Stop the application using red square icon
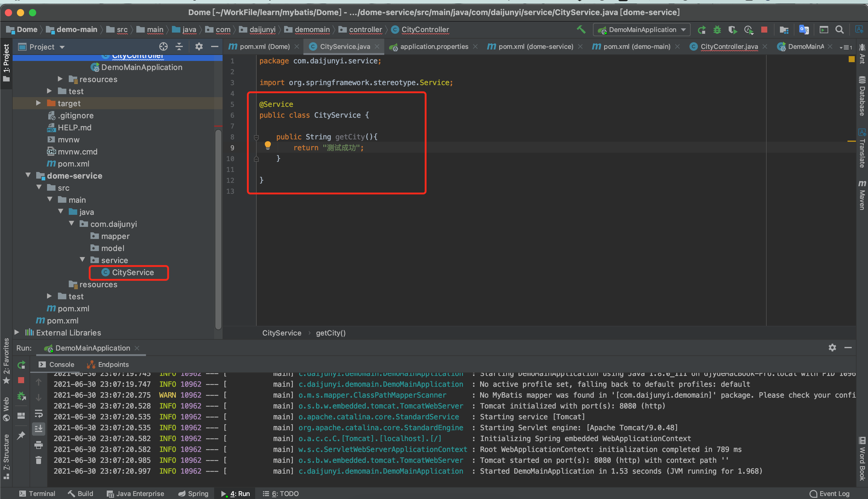The width and height of the screenshot is (868, 499). [x=764, y=30]
